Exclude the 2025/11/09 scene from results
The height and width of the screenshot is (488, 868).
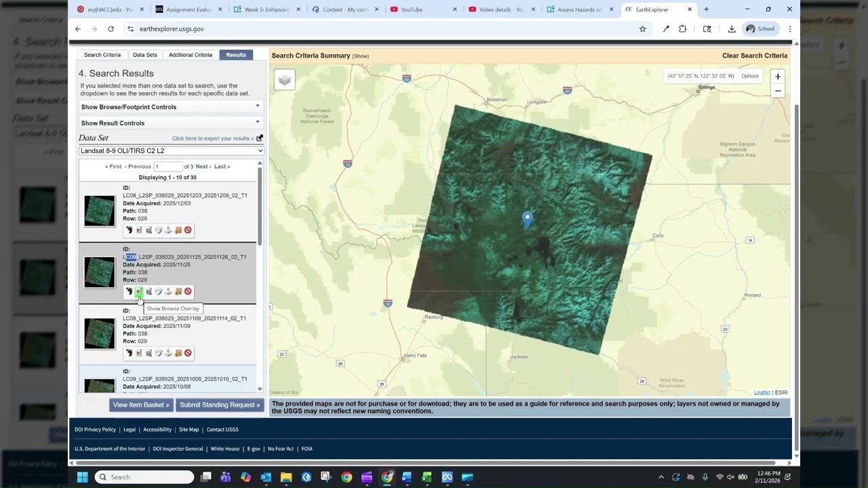point(188,353)
